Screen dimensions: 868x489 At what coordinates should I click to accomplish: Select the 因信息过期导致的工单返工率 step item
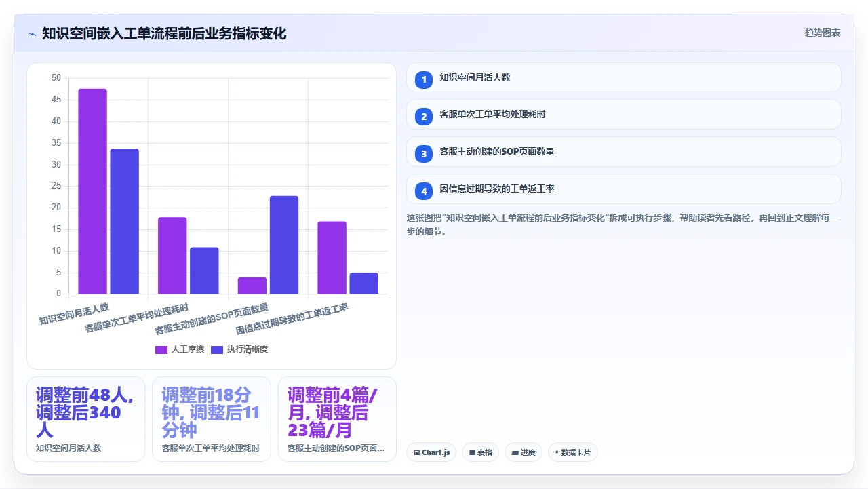tap(623, 189)
